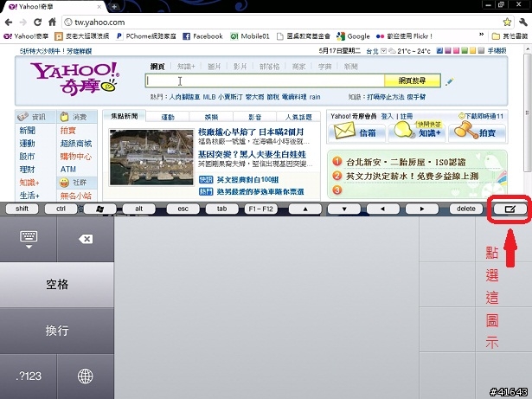Hide keyboard with keyboard-down icon
532x399 pixels.
tap(29, 239)
